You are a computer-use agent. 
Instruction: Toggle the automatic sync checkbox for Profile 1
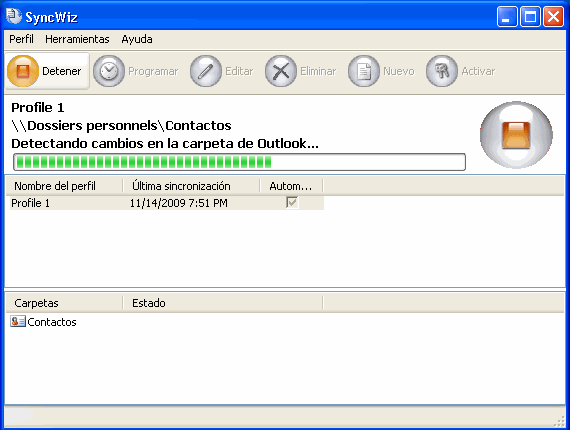[292, 202]
